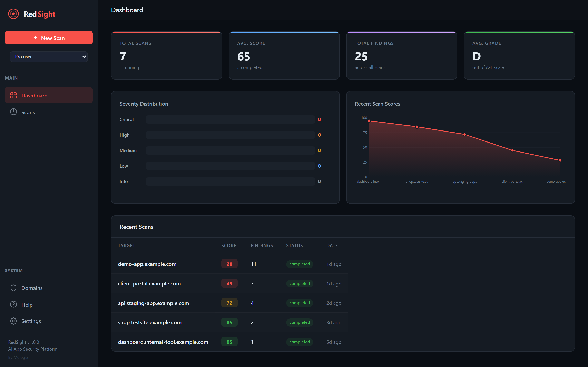Start a New Scan
588x367 pixels.
coord(49,38)
